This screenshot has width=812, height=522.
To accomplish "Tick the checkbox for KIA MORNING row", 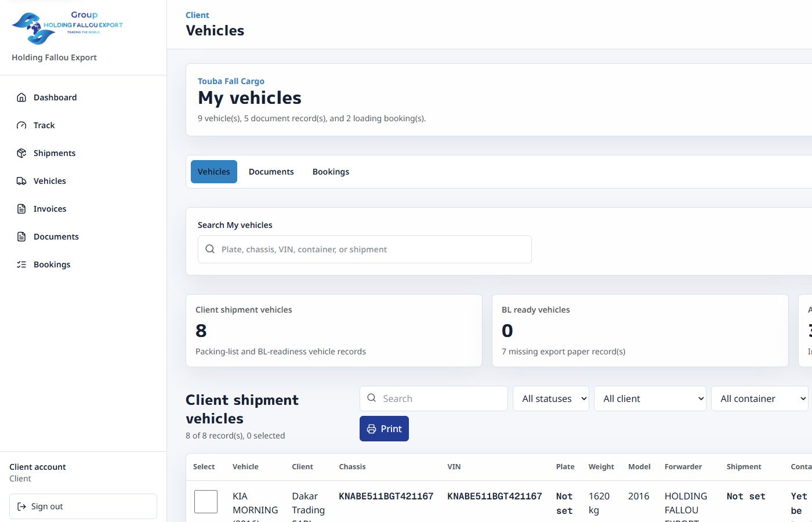I will 206,502.
